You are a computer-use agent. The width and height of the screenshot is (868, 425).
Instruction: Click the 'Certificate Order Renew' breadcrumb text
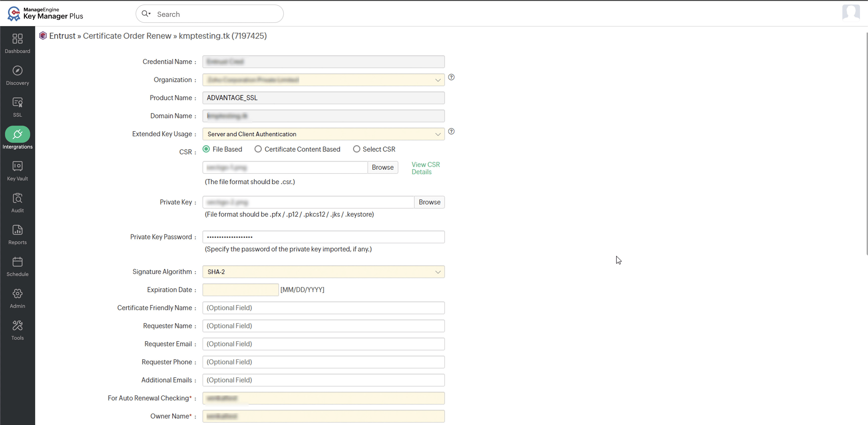(x=127, y=36)
